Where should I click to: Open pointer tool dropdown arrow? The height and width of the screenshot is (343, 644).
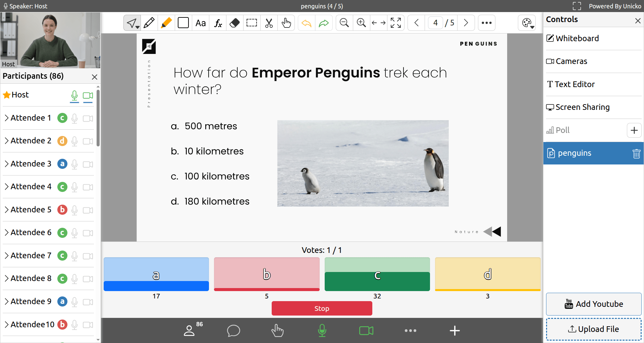pos(138,27)
